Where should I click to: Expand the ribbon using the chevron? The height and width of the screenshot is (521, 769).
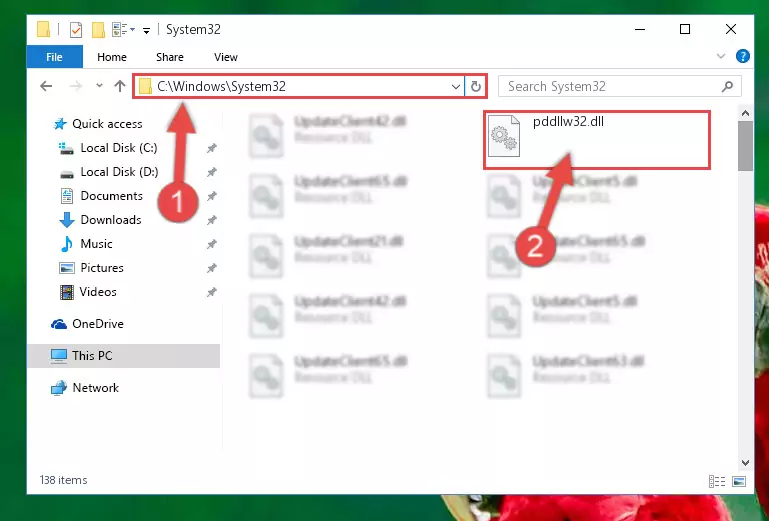point(721,56)
